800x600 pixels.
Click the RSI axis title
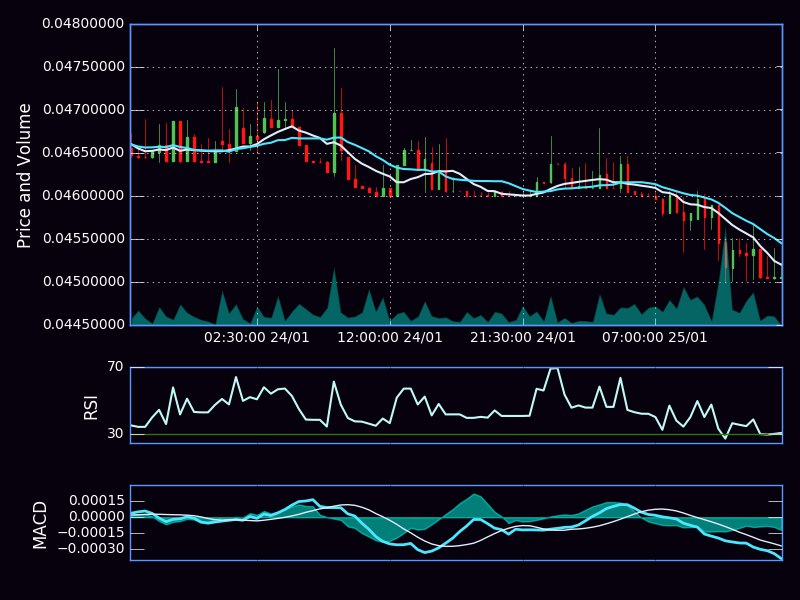[90, 408]
